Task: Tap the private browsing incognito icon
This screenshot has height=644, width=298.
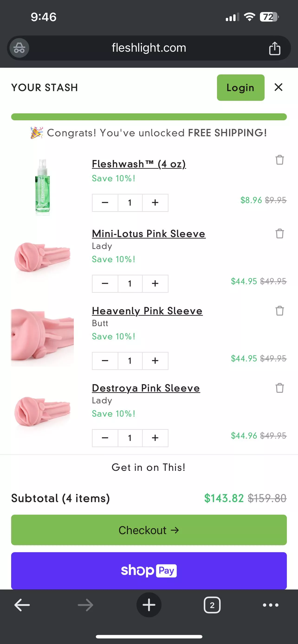Action: pos(19,48)
